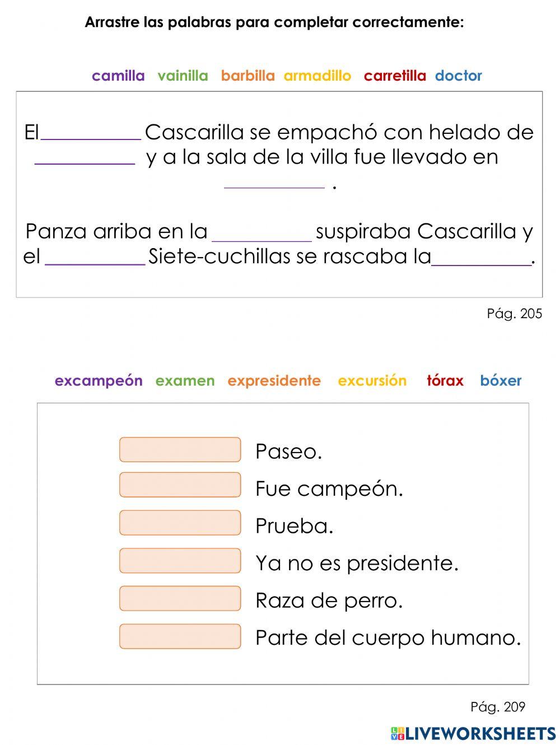This screenshot has height=745, width=560.
Task: Select the purple word excampeón
Action: point(99,381)
